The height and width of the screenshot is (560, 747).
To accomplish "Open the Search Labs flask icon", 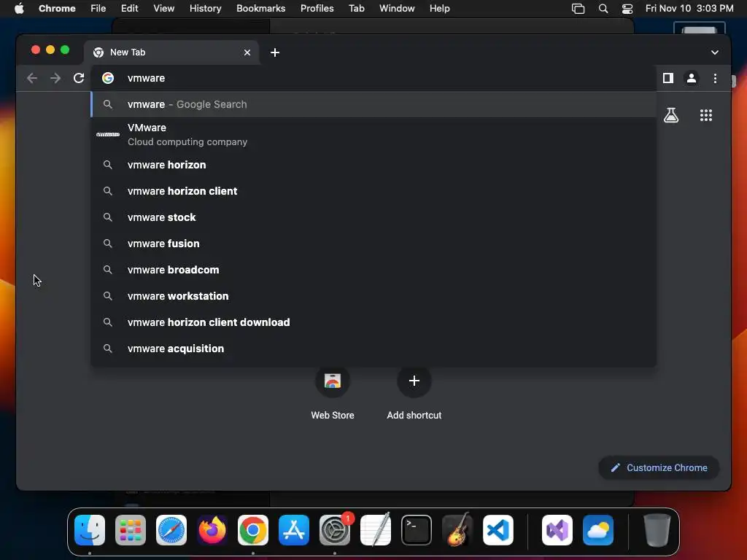I will (671, 115).
